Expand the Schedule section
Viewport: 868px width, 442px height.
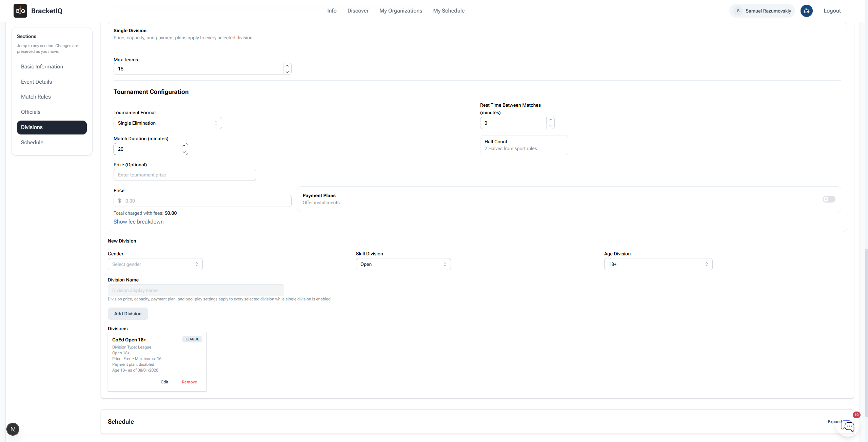click(x=834, y=422)
